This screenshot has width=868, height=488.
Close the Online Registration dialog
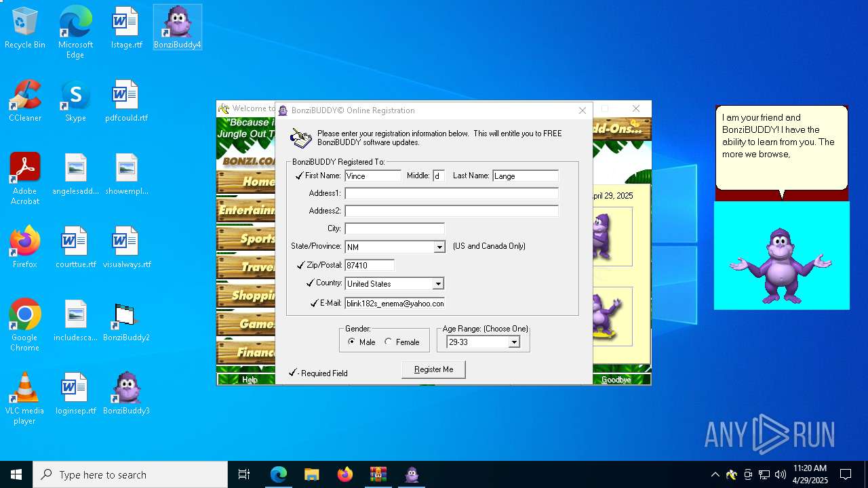pos(582,110)
